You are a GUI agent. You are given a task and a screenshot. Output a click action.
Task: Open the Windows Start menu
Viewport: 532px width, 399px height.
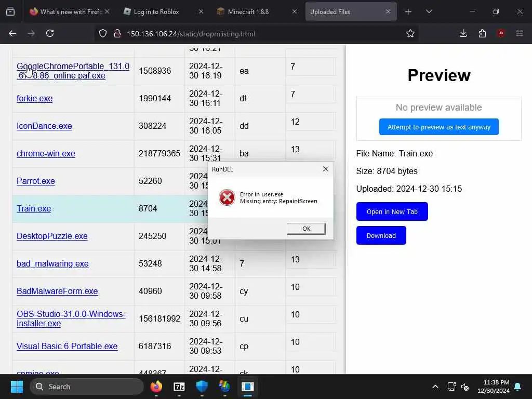point(17,387)
